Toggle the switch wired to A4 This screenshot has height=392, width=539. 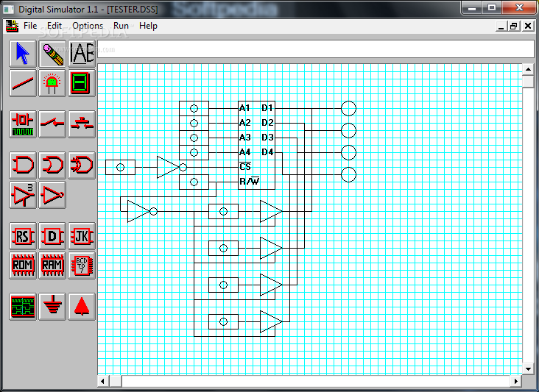(194, 152)
